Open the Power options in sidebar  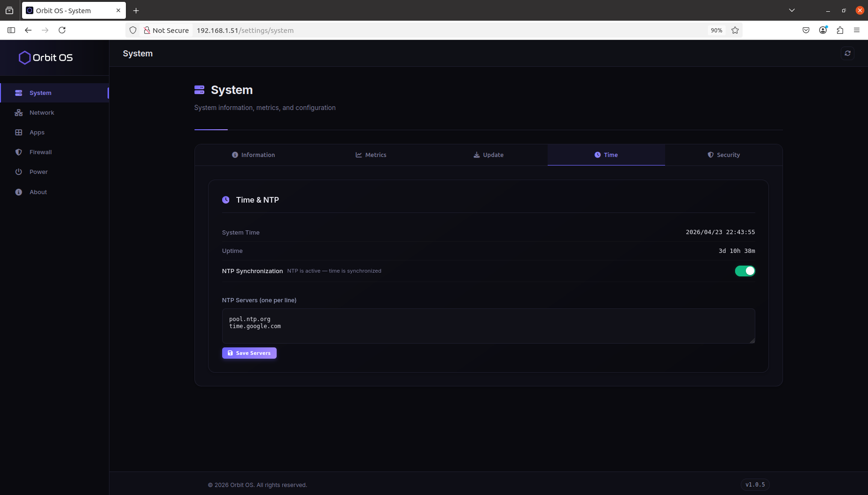coord(38,172)
